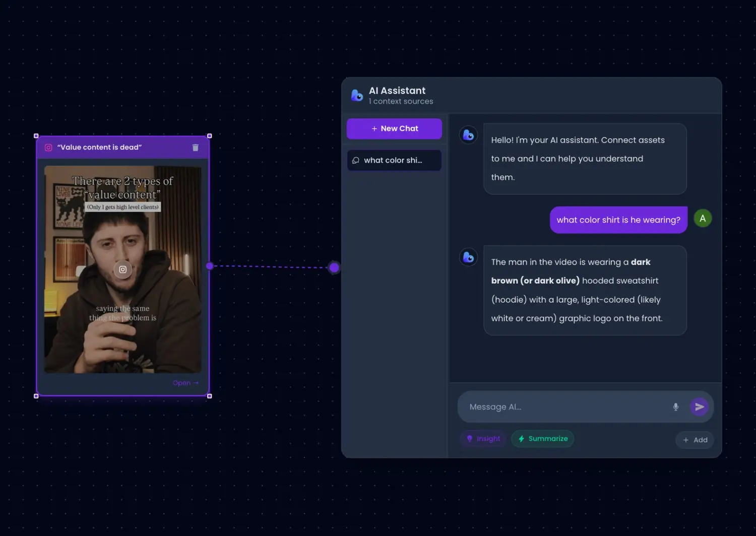
Task: Focus the Message AI input field
Action: tap(564, 407)
